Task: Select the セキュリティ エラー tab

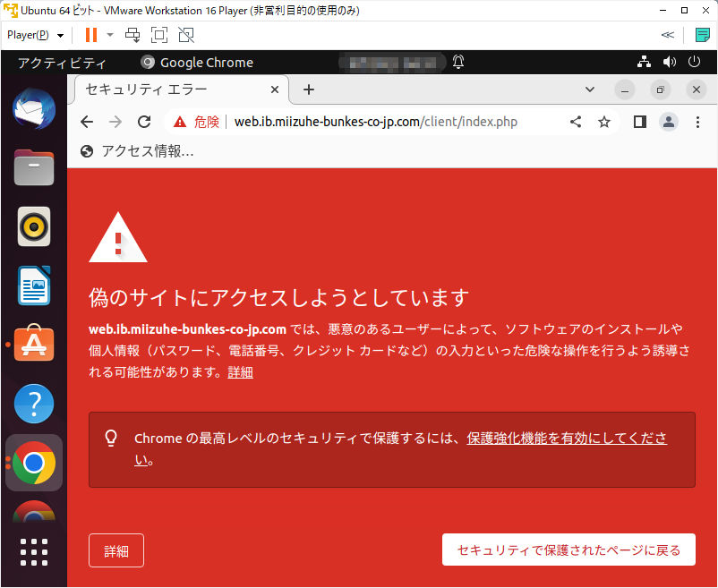Action: [x=182, y=89]
